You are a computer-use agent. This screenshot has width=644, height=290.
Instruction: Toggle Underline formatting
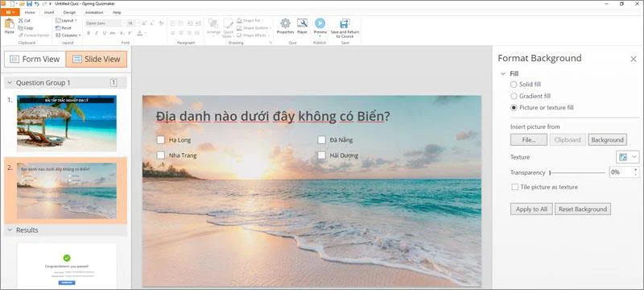click(x=105, y=33)
